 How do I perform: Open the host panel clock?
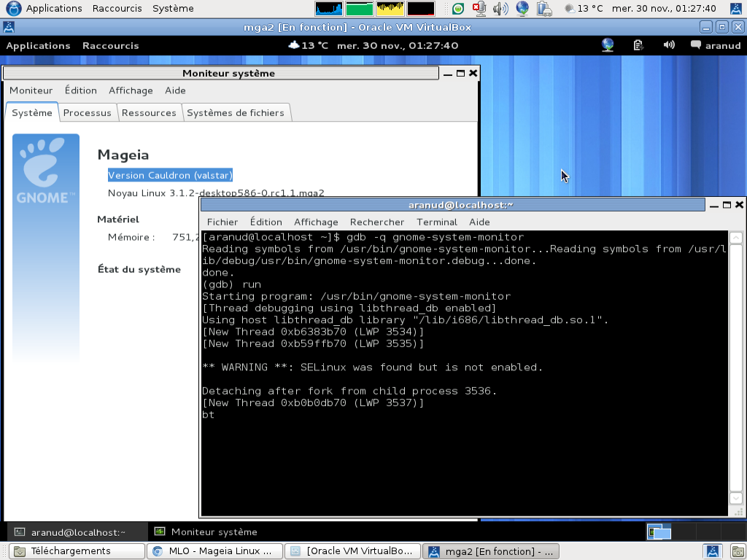coord(664,9)
